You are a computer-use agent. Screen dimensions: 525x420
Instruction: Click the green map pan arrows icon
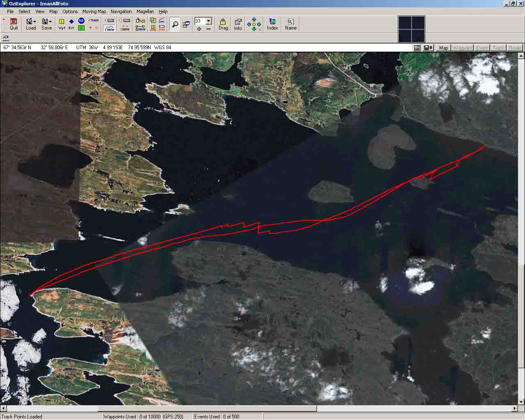(x=254, y=25)
